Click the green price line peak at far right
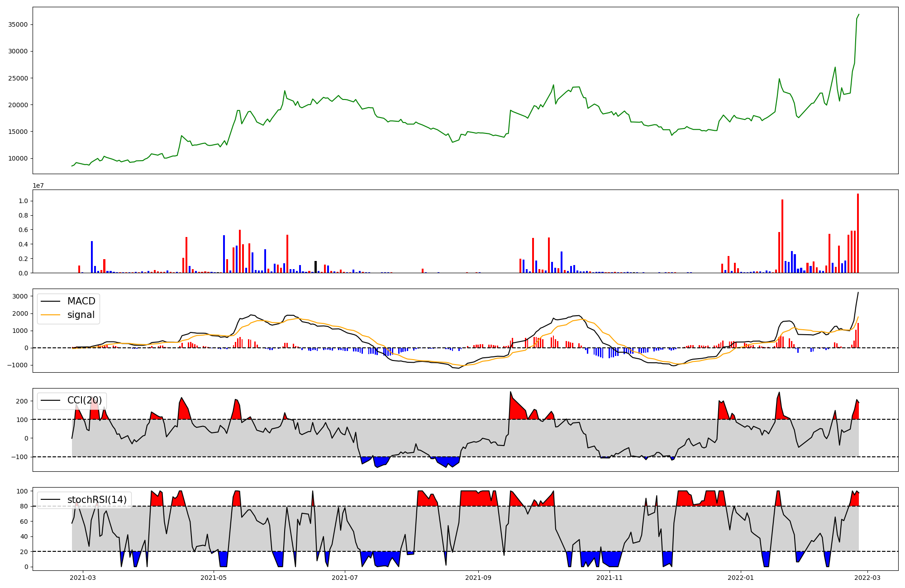 (858, 14)
